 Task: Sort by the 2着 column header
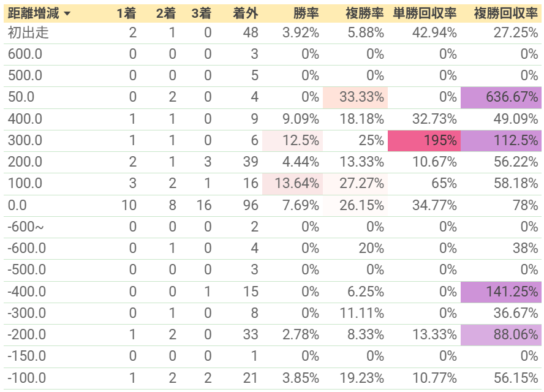166,13
